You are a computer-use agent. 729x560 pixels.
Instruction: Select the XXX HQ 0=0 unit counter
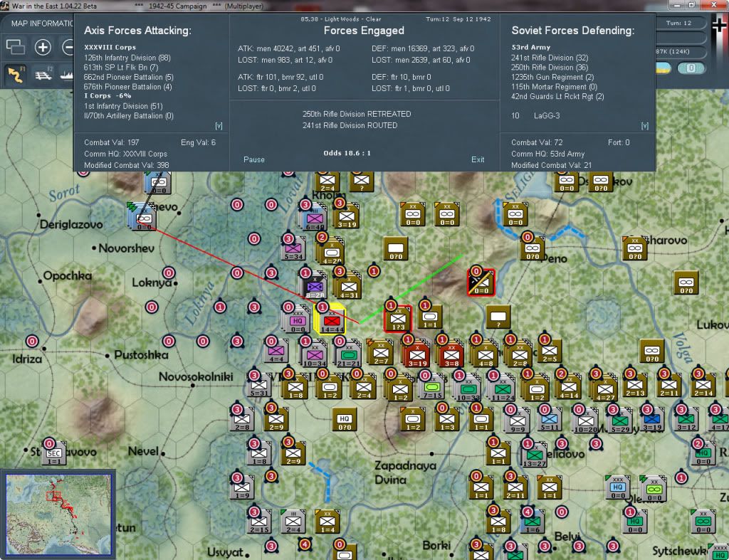point(297,320)
